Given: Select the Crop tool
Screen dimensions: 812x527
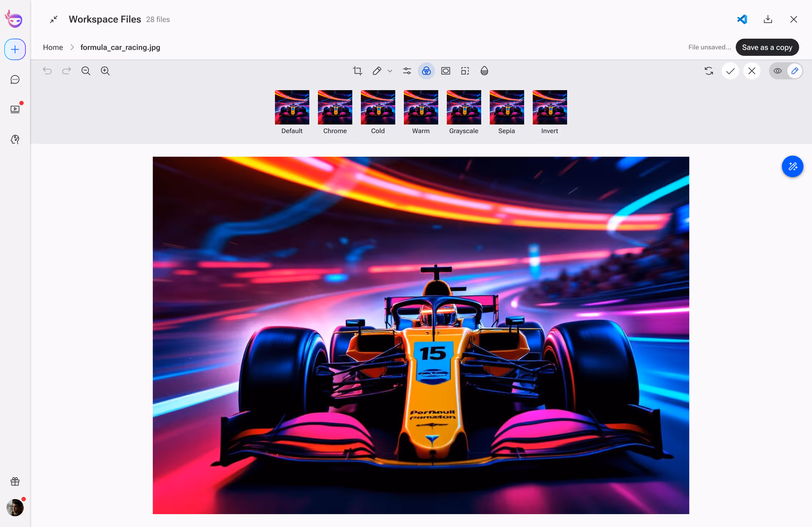Looking at the screenshot, I should [357, 71].
